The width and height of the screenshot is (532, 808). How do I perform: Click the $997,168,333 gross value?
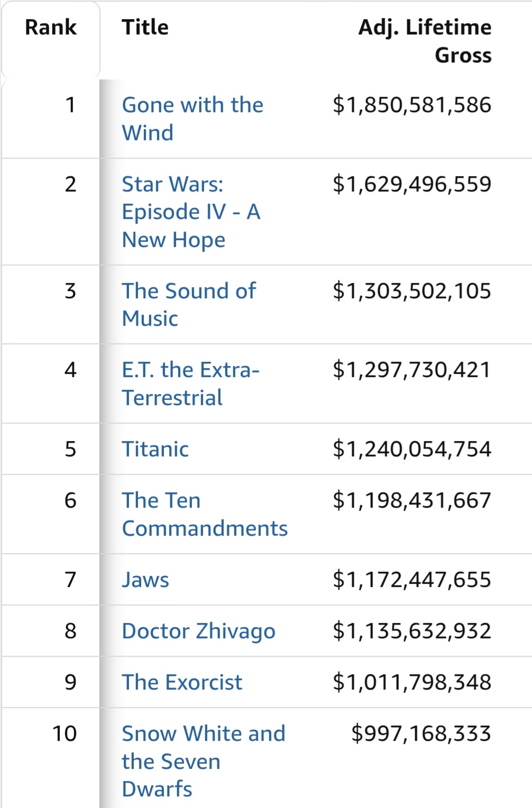tap(421, 733)
